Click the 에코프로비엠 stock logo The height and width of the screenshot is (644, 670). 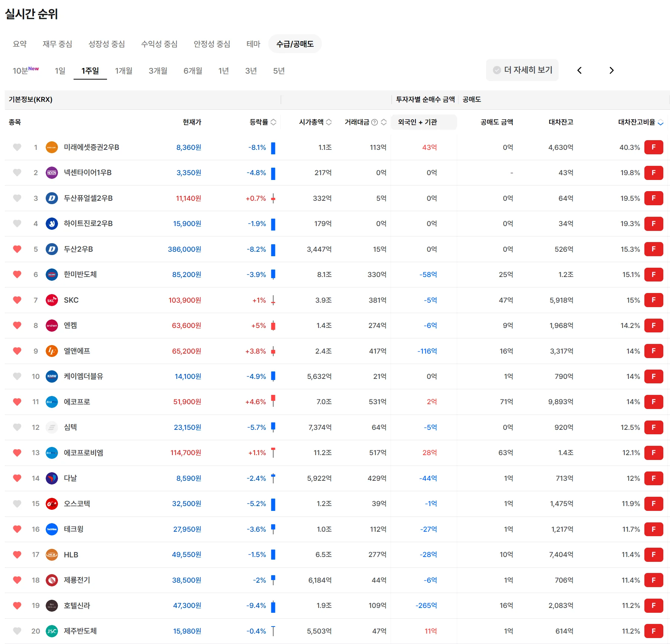[52, 453]
